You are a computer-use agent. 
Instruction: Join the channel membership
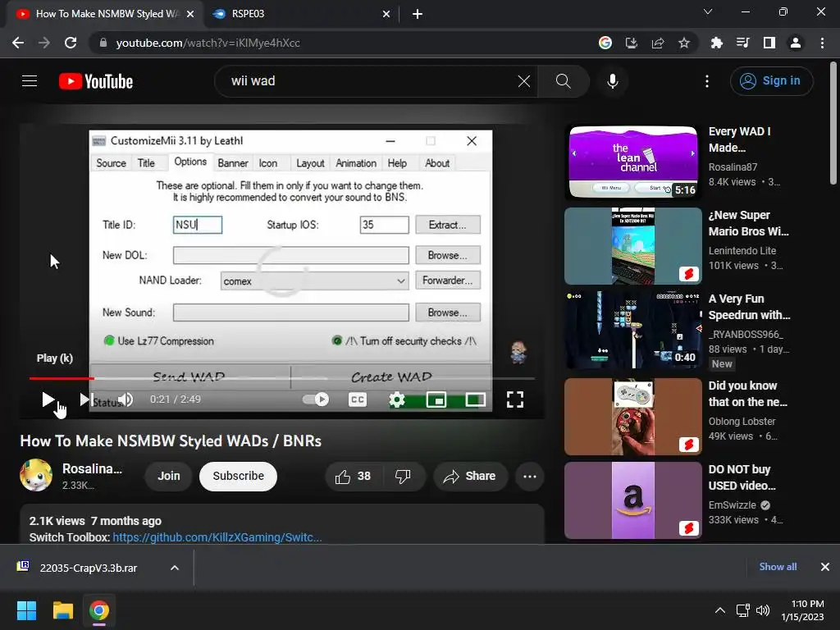[x=169, y=477]
